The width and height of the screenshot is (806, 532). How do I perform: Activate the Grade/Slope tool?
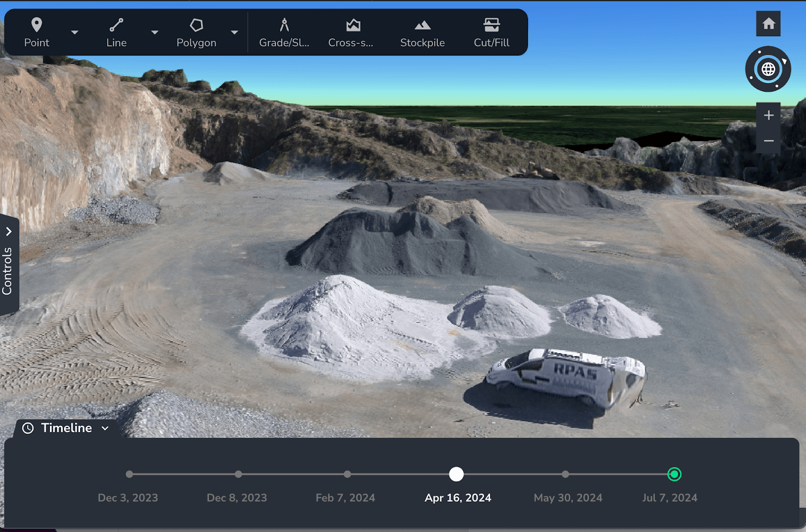pos(284,32)
